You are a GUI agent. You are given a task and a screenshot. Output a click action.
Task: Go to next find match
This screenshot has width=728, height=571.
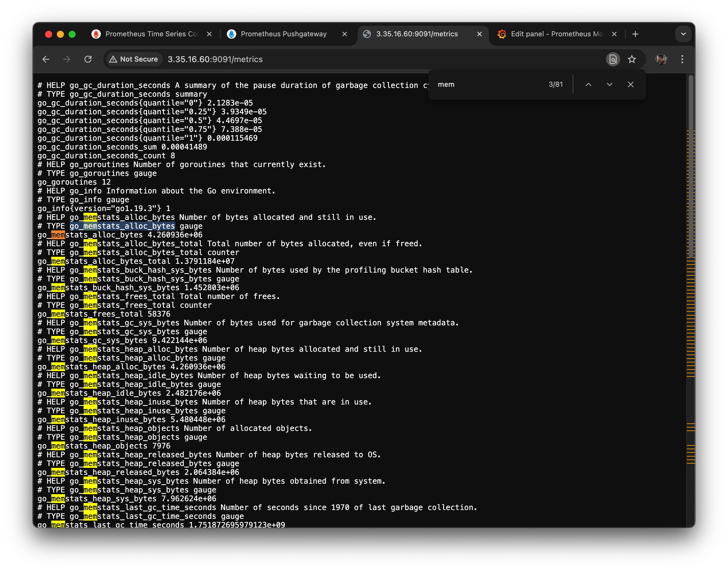(609, 85)
